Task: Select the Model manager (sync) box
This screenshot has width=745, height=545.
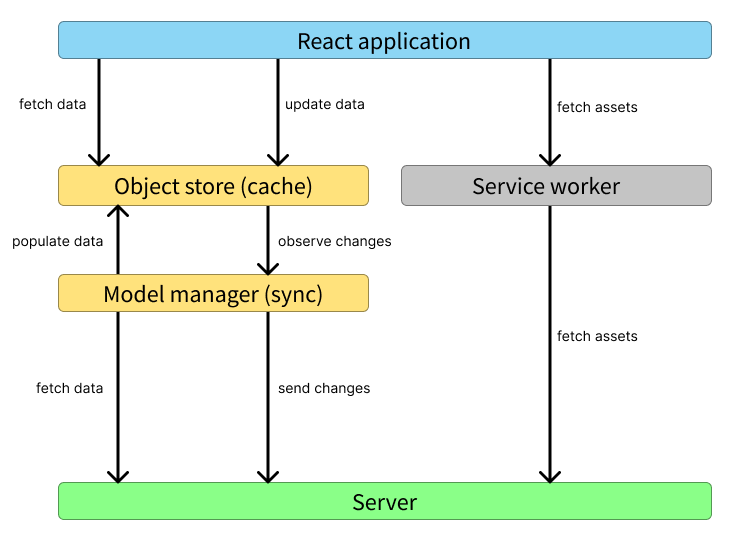Action: click(x=213, y=294)
